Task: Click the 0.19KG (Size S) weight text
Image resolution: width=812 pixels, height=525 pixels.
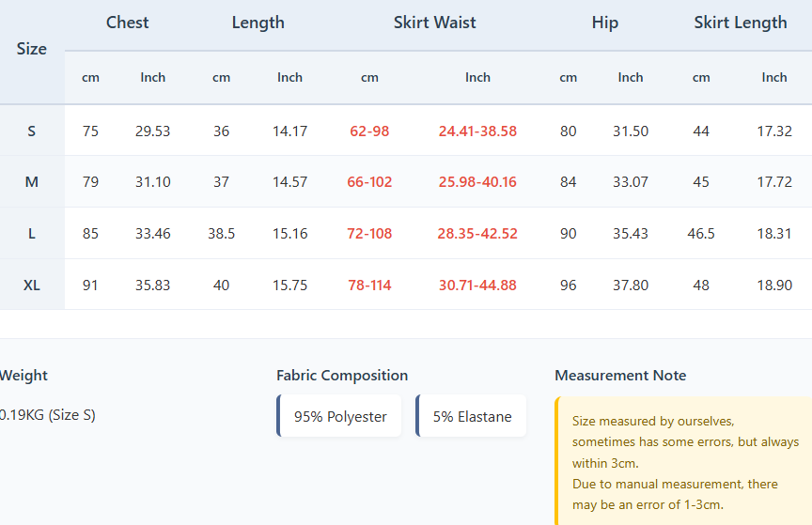Action: coord(47,415)
